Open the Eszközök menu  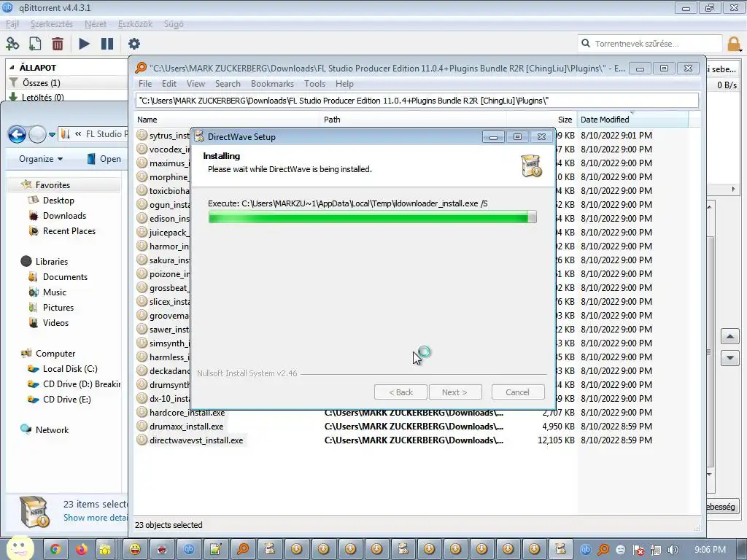(135, 24)
